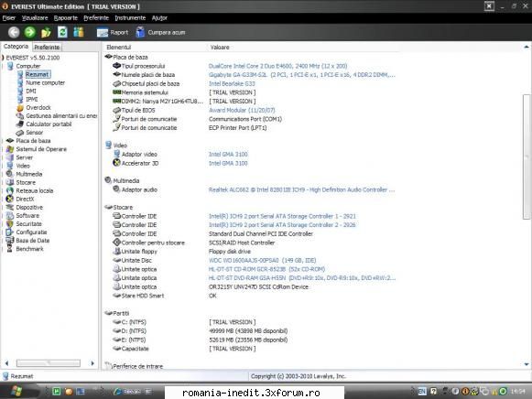Click the Benchmark hourglass icon
This screenshot has width=532, height=399.
[x=10, y=249]
